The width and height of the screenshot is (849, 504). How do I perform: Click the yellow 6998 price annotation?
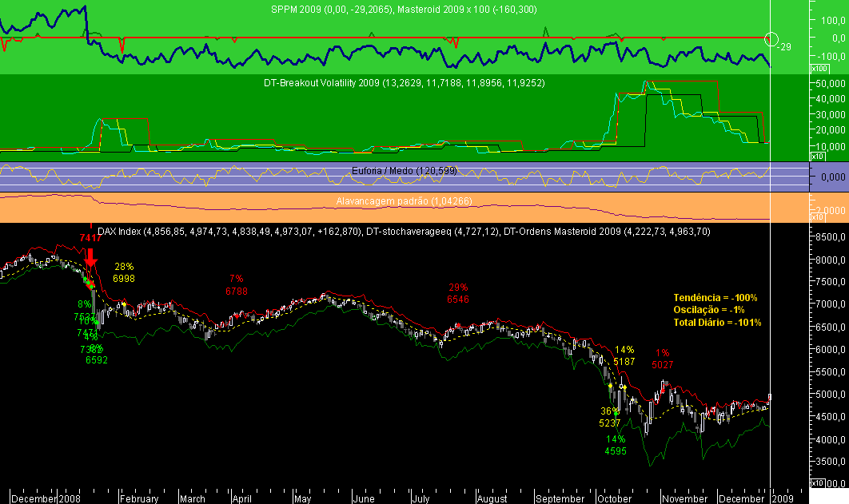123,279
